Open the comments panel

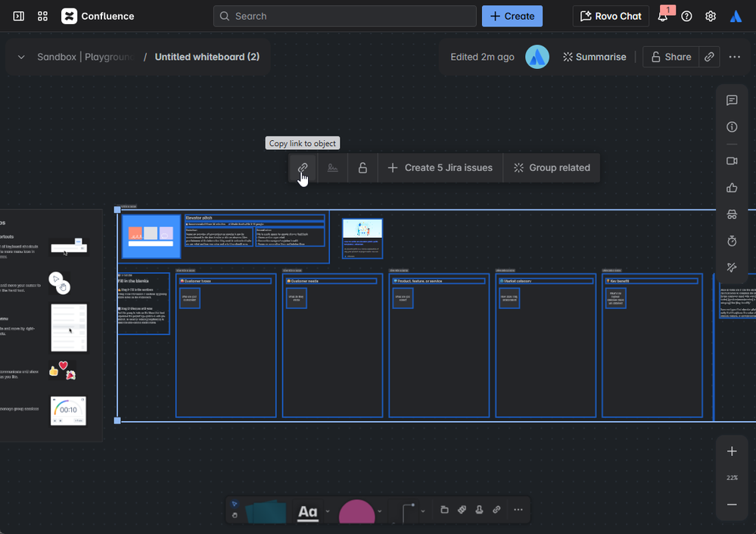tap(732, 100)
